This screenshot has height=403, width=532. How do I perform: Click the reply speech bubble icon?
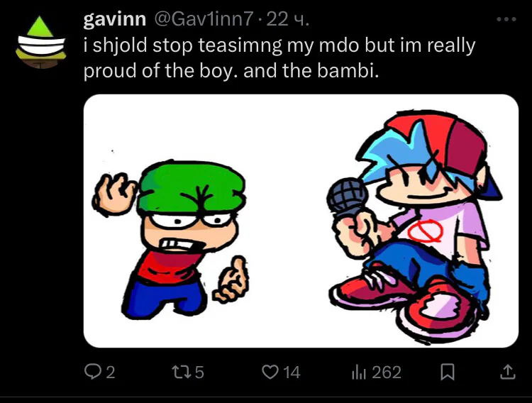point(92,372)
